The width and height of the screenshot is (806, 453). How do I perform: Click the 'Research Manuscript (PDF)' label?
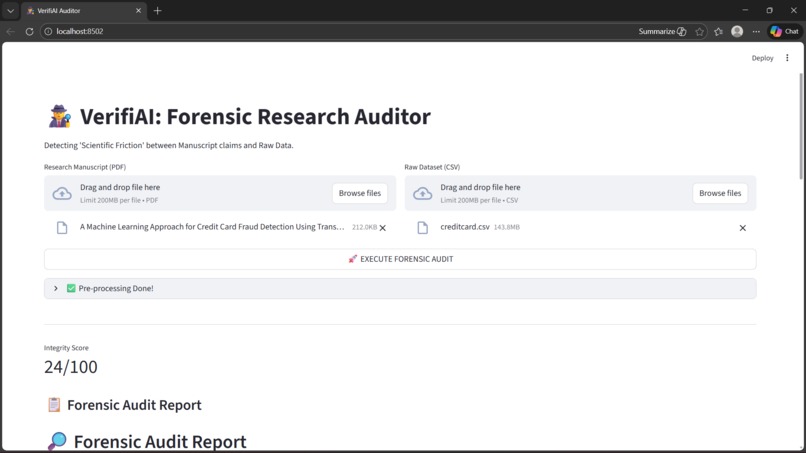click(x=85, y=167)
